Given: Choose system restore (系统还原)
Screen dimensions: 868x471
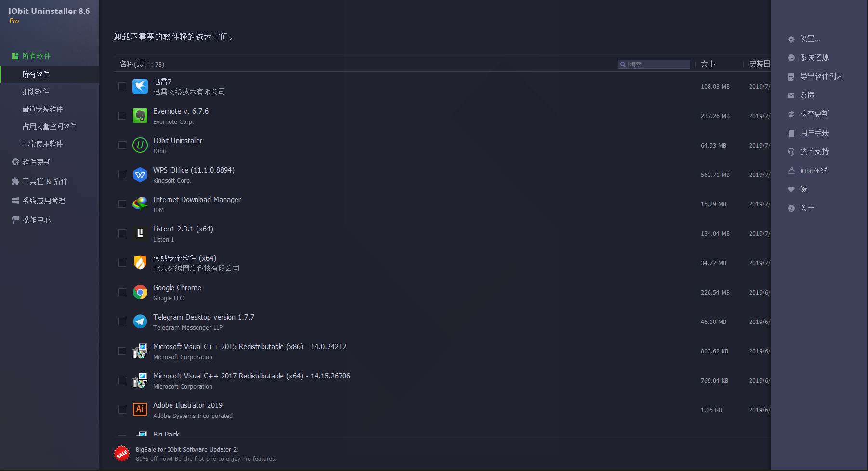Looking at the screenshot, I should pyautogui.click(x=815, y=58).
